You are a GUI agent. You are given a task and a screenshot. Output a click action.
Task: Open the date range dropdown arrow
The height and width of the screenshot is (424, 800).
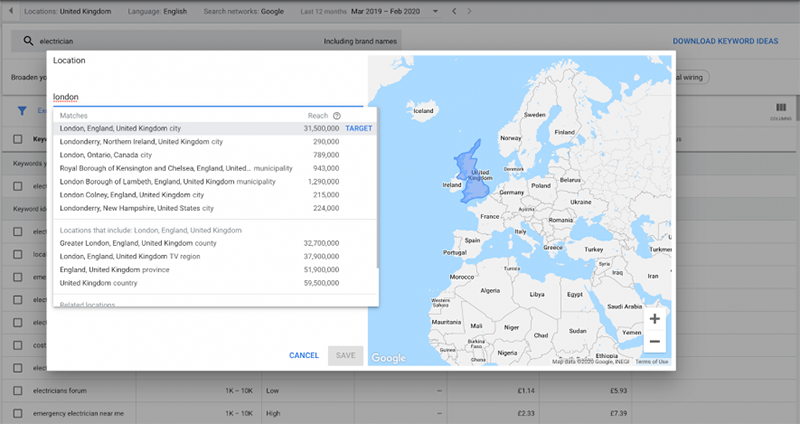pyautogui.click(x=435, y=11)
